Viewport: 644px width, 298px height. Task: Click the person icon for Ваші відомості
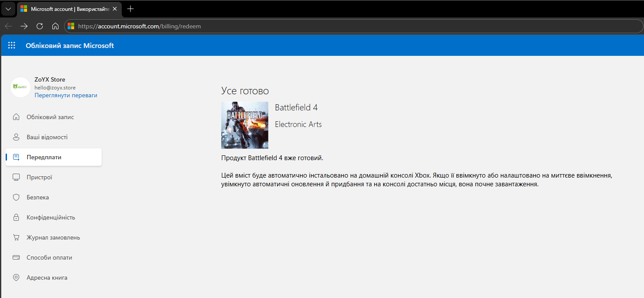click(x=16, y=137)
